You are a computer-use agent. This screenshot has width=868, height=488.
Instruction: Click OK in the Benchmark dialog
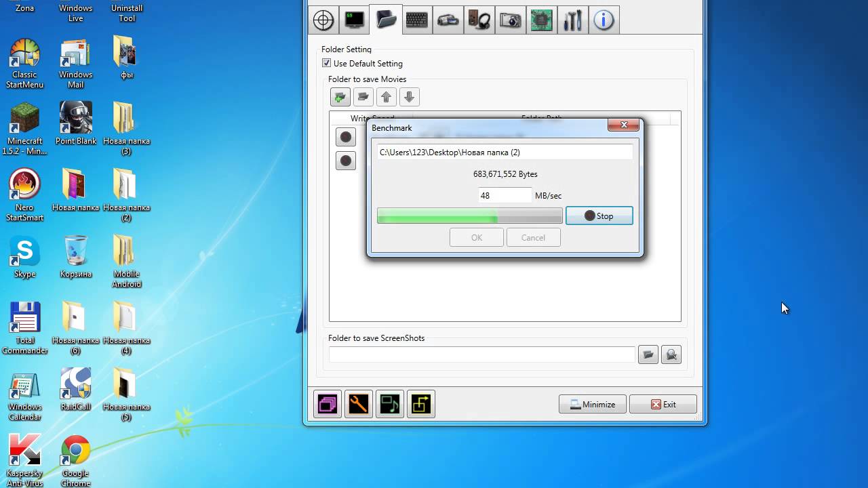point(477,237)
